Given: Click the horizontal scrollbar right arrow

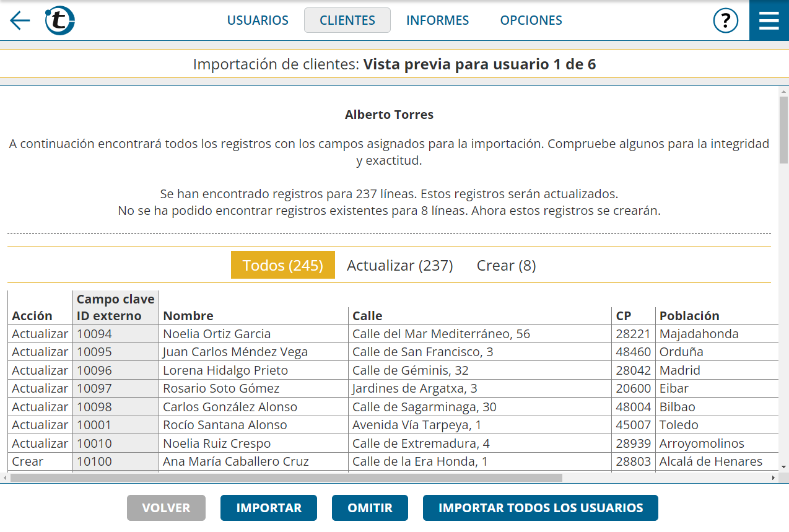Looking at the screenshot, I should tap(773, 477).
